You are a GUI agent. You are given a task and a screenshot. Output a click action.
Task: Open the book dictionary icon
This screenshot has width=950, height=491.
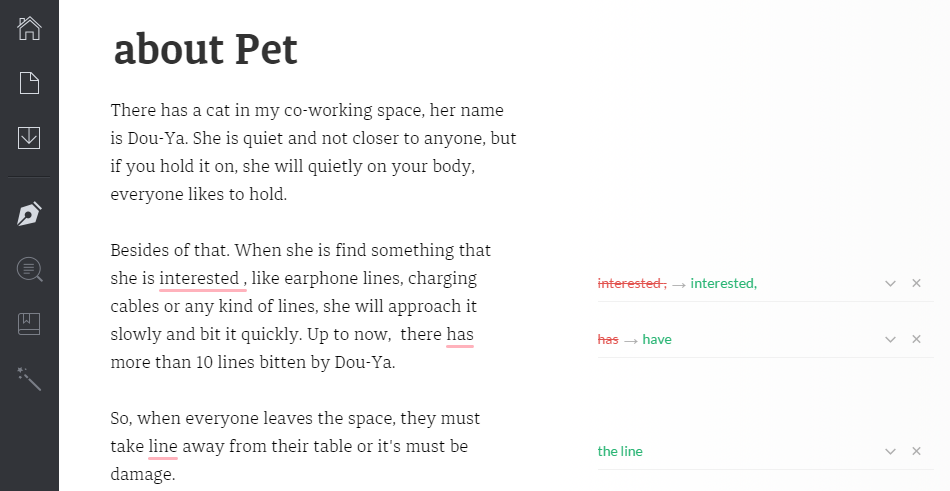pyautogui.click(x=29, y=323)
